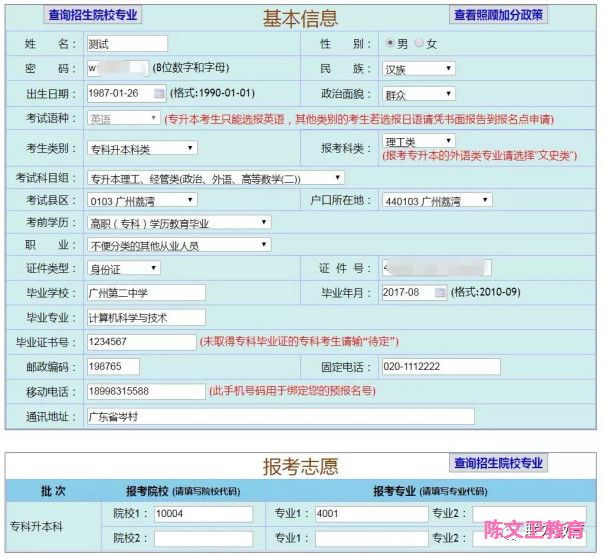Screen dimensions: 604x558
Task: Click the (格式:2010-09) hint text
Action: tap(485, 292)
